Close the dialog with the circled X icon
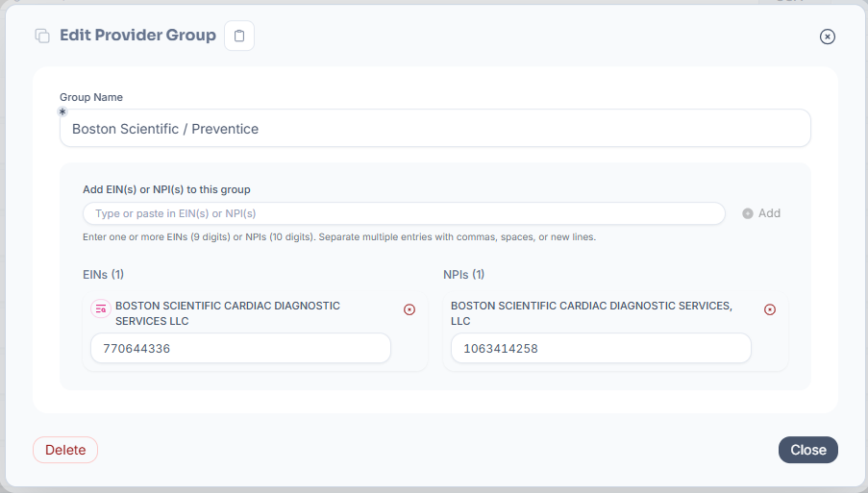The width and height of the screenshot is (868, 493). (x=827, y=37)
